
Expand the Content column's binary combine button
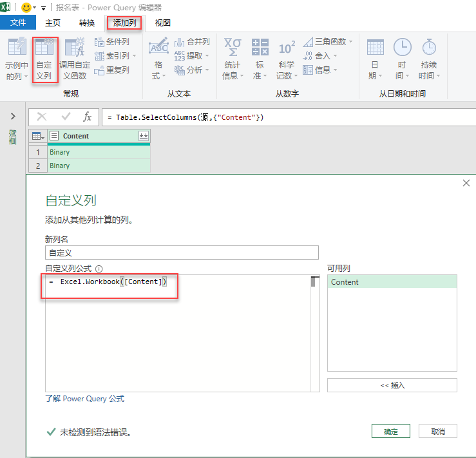click(144, 136)
